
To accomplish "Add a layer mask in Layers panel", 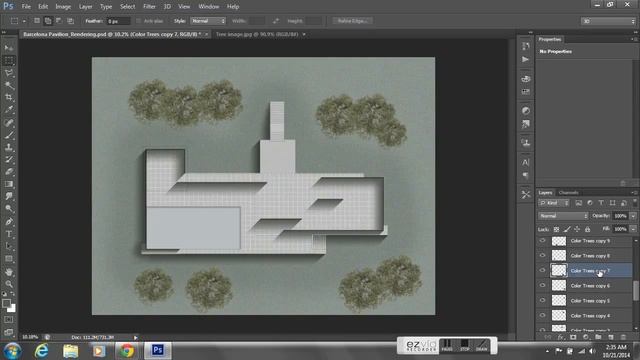I will [x=573, y=337].
